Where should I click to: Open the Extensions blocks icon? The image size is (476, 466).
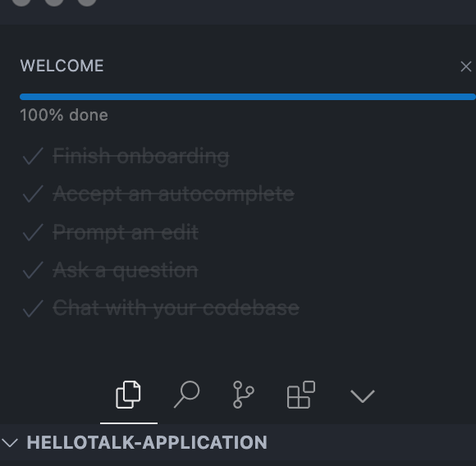click(301, 395)
